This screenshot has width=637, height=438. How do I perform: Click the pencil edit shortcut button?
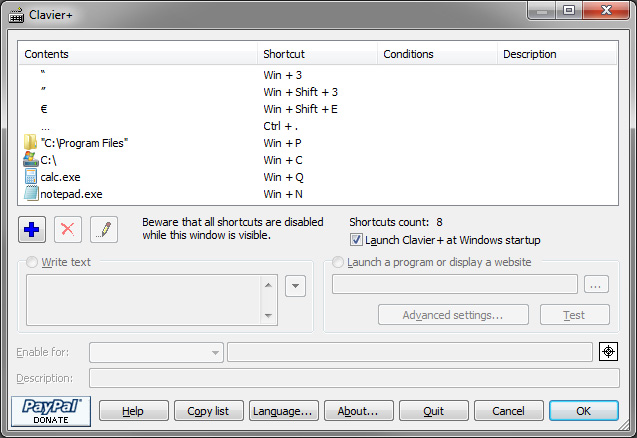pyautogui.click(x=104, y=229)
